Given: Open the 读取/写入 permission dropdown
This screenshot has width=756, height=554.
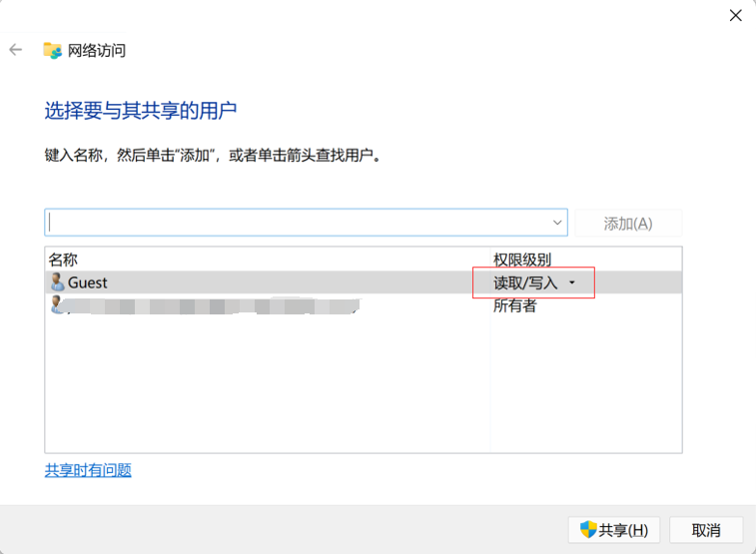Looking at the screenshot, I should tap(533, 282).
